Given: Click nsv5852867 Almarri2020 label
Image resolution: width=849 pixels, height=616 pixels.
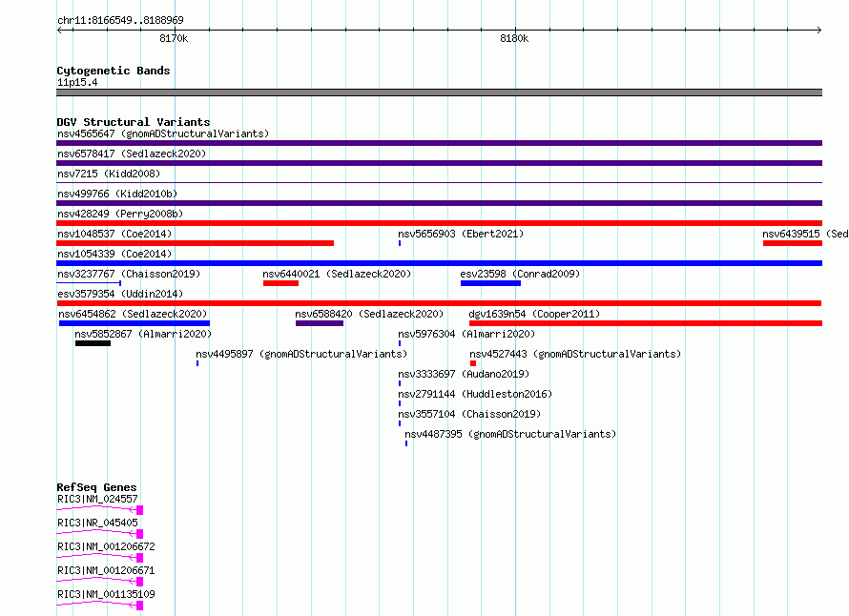Looking at the screenshot, I should point(143,334).
